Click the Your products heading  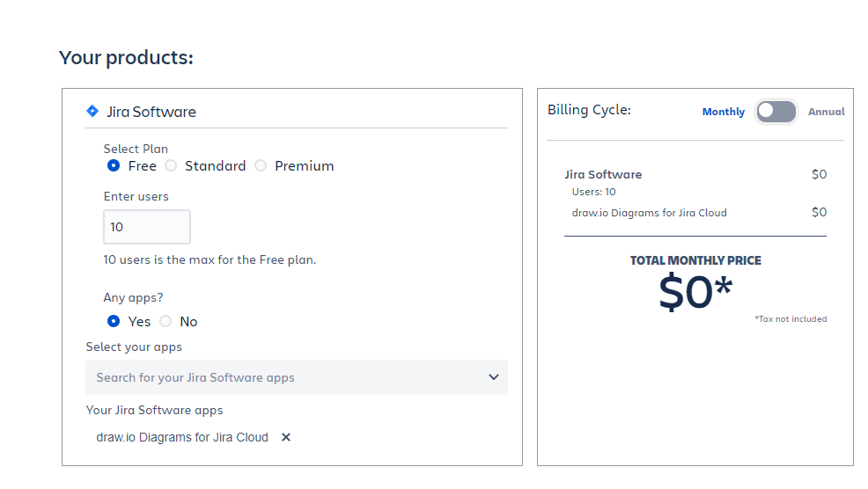[126, 58]
